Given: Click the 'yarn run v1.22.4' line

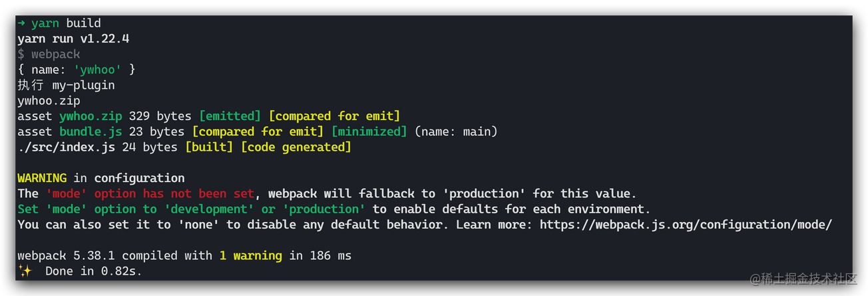Looking at the screenshot, I should [x=73, y=39].
